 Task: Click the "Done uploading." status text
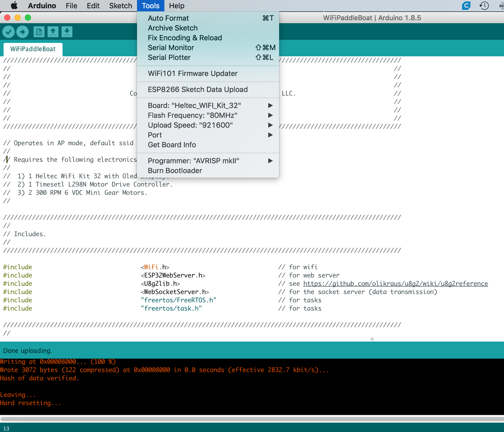[x=27, y=351]
